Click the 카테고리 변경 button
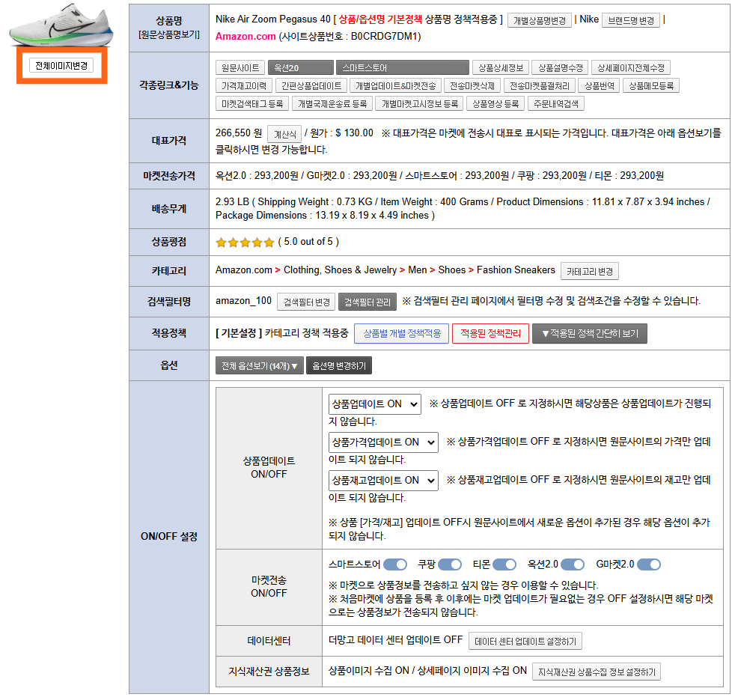 591,271
